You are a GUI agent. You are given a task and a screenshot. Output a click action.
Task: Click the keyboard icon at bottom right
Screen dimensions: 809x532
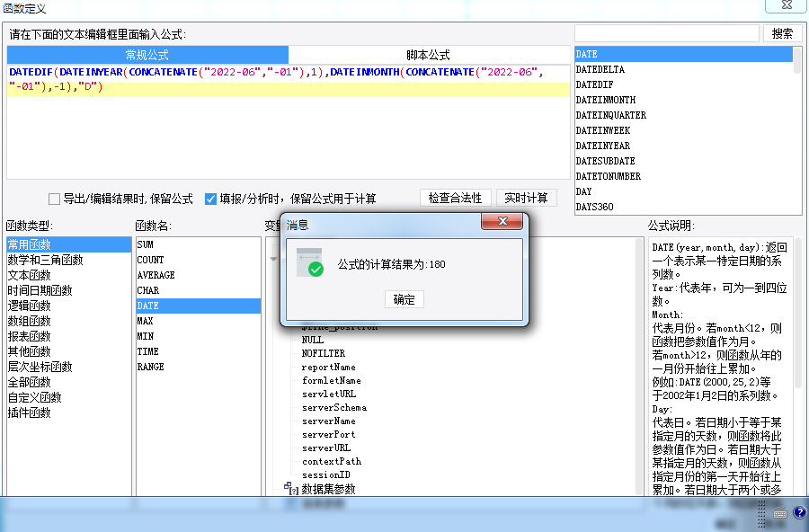(780, 513)
